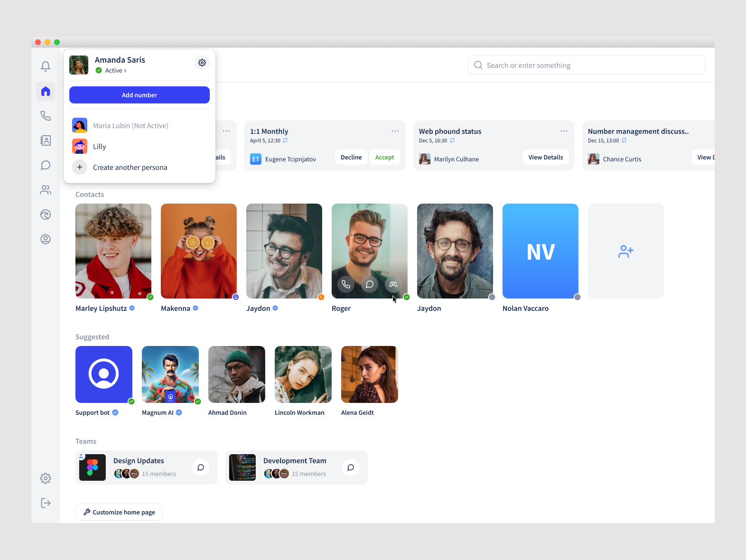Expand the Active status chevron
This screenshot has width=746, height=560.
pos(125,71)
